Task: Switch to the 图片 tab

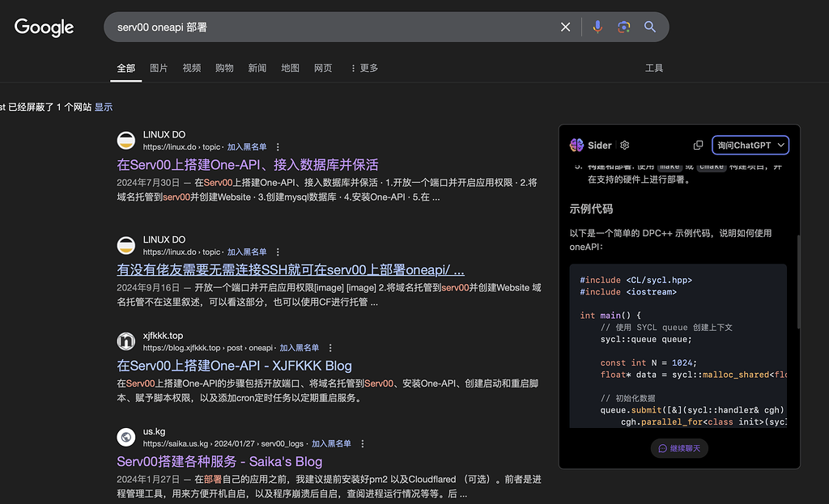Action: tap(159, 68)
